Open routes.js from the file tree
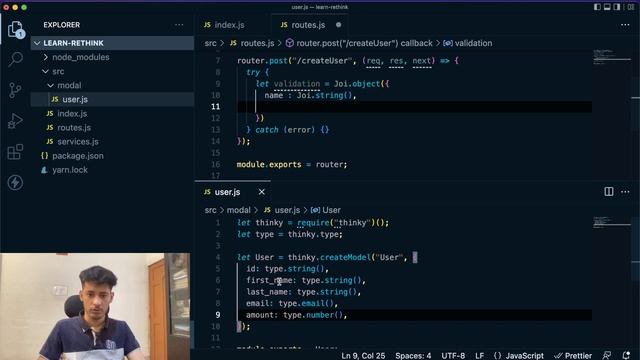 (112, 128)
